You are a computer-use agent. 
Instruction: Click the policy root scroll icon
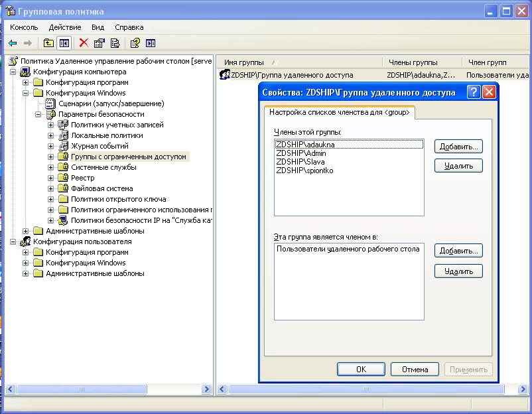(x=13, y=61)
